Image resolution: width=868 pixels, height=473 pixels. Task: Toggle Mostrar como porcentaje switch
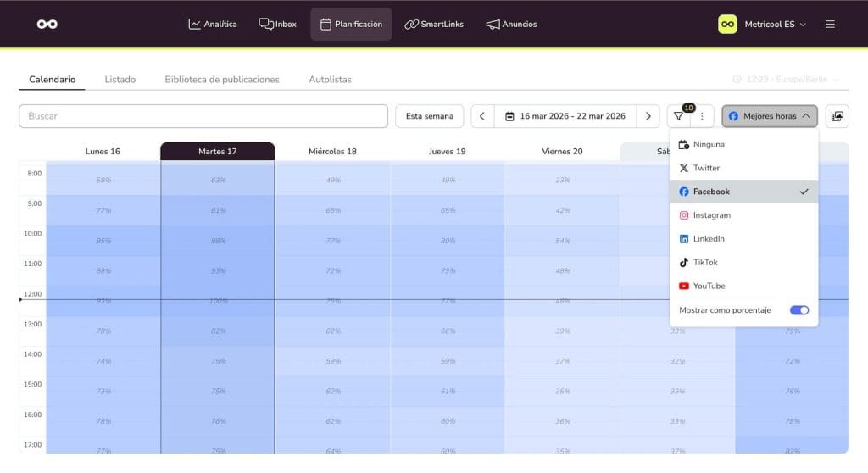(x=798, y=310)
